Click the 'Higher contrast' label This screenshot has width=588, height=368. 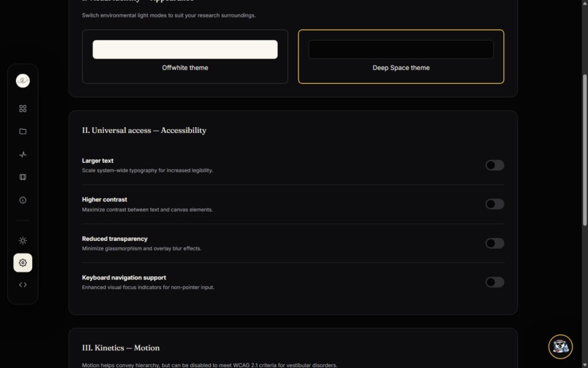pyautogui.click(x=104, y=199)
